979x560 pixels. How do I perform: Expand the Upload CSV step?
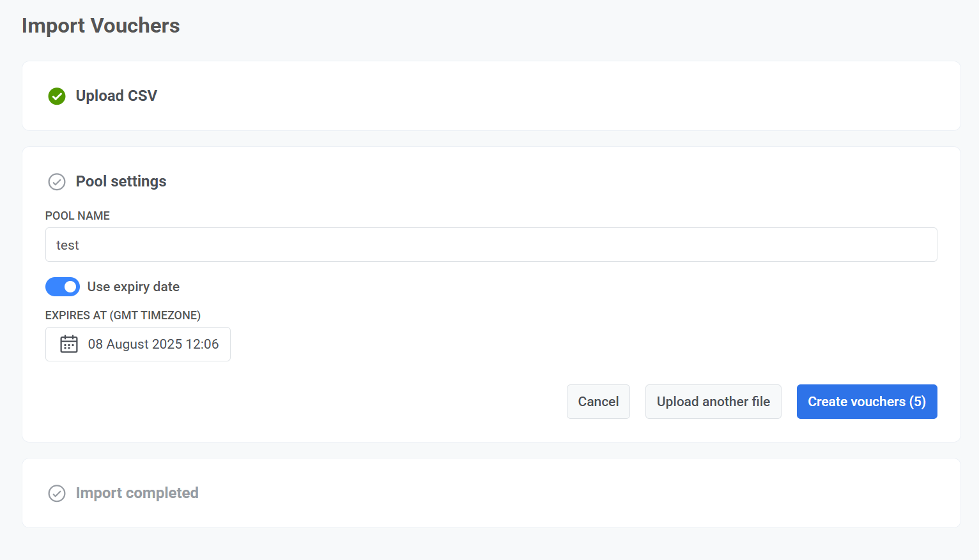pos(116,96)
